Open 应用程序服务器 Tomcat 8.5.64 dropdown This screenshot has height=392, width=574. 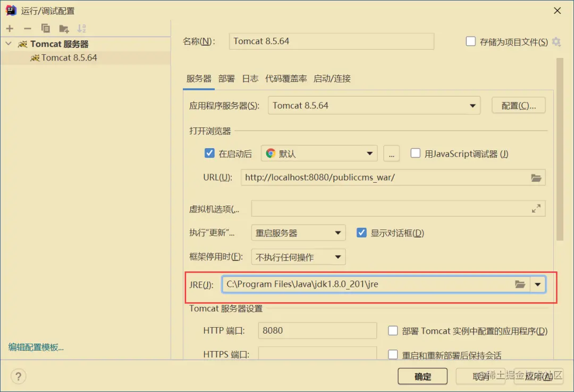374,105
